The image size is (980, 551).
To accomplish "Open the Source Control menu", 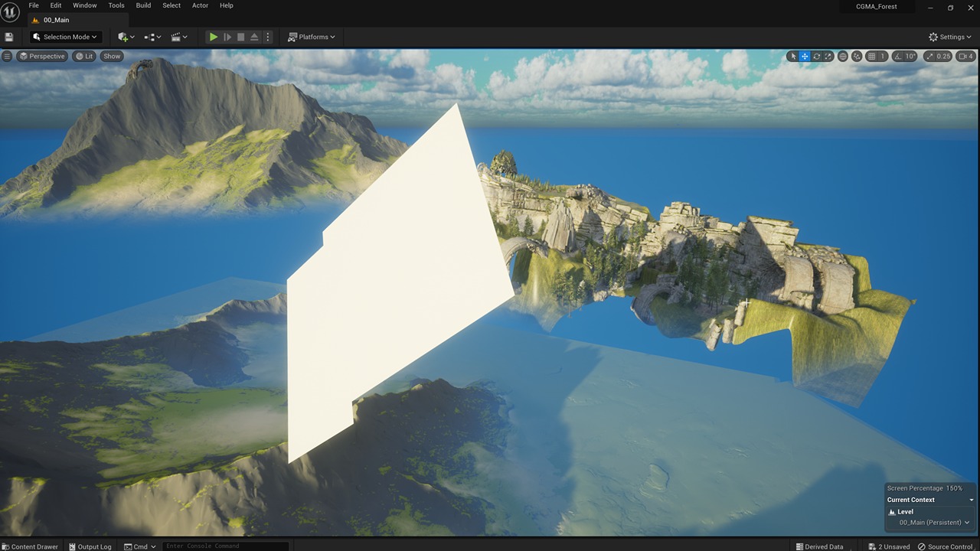I will click(946, 546).
